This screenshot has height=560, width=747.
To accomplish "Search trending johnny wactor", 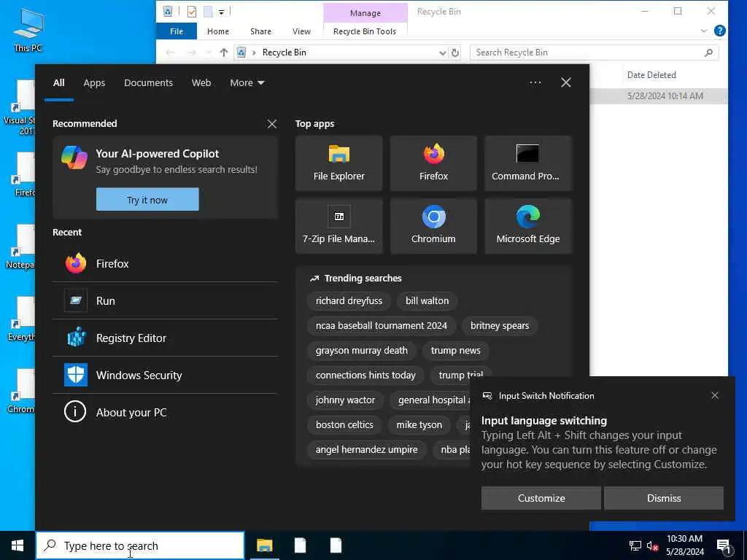I will (345, 400).
